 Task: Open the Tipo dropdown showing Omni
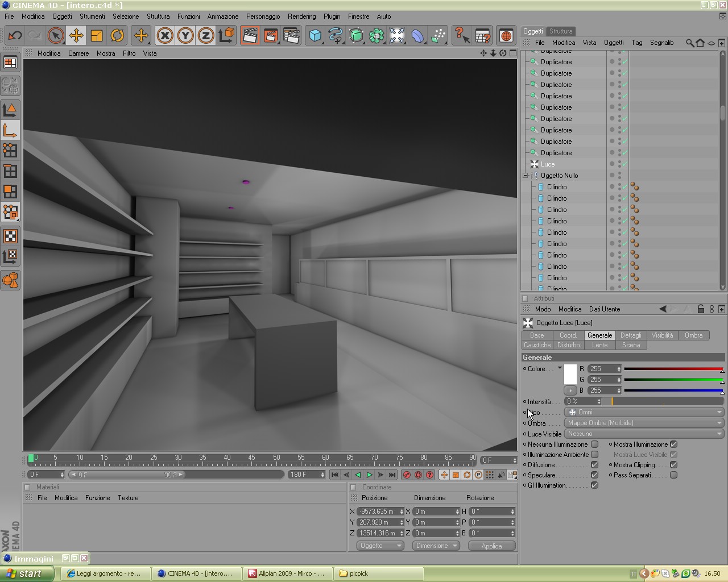(644, 412)
